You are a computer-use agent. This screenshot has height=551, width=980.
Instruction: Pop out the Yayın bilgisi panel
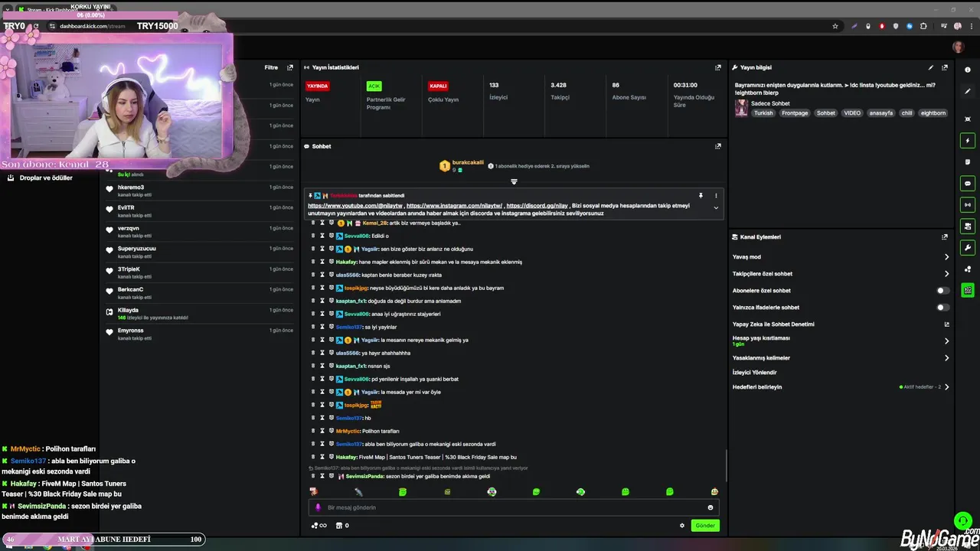point(944,67)
